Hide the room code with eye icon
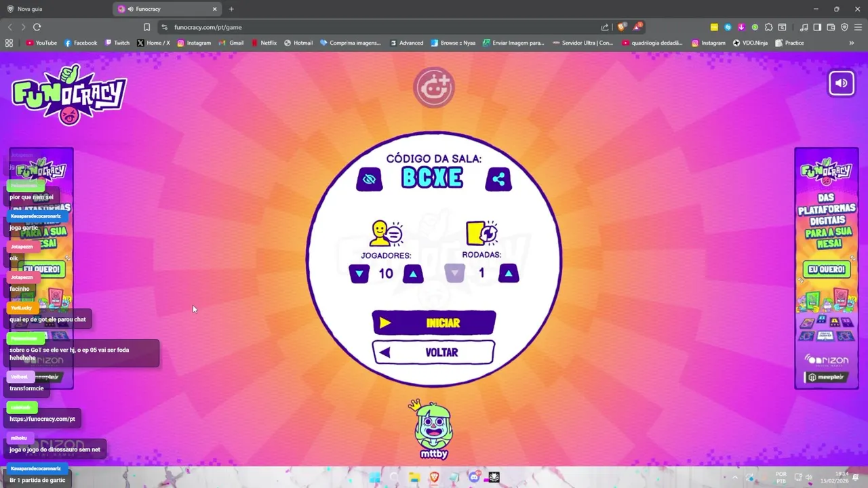Viewport: 868px width, 488px height. click(x=370, y=179)
